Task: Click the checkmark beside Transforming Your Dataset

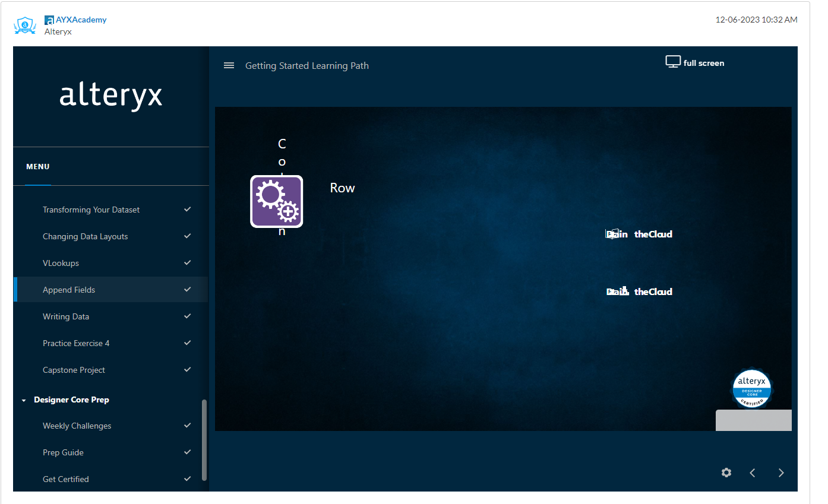Action: 188,209
